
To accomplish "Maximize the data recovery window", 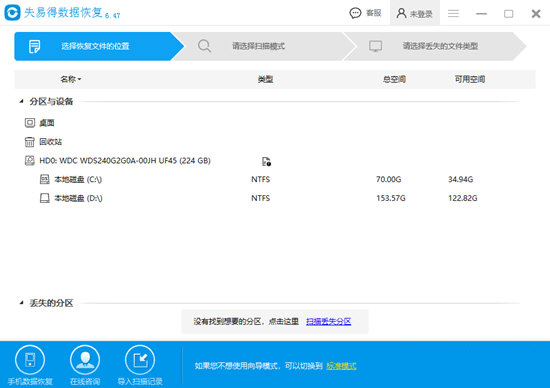I will 509,14.
